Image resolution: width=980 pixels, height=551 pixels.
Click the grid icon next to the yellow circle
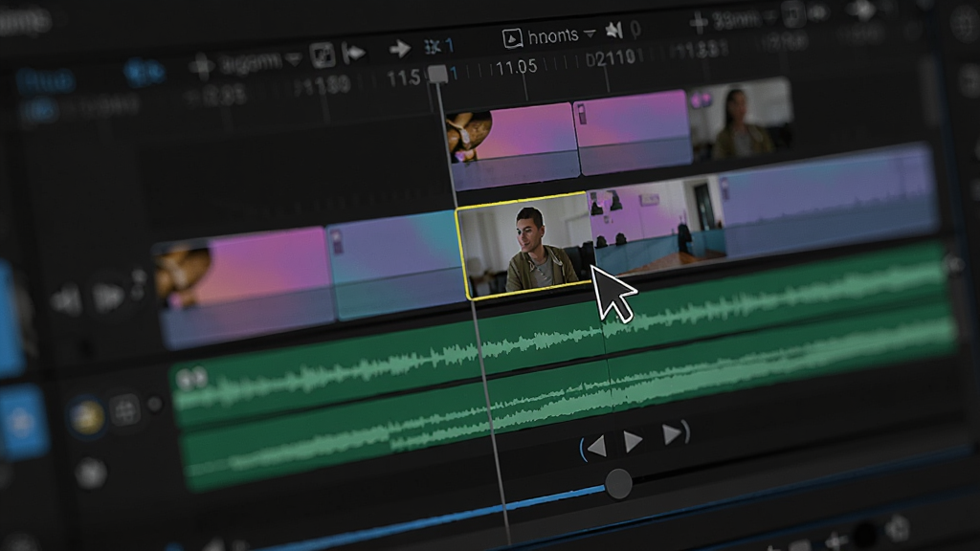click(124, 411)
